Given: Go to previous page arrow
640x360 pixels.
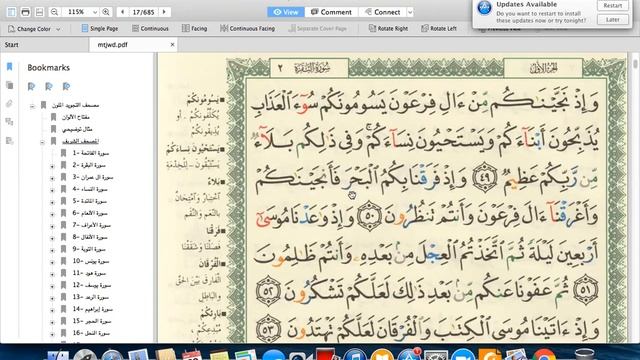Looking at the screenshot, I should pyautogui.click(x=122, y=12).
